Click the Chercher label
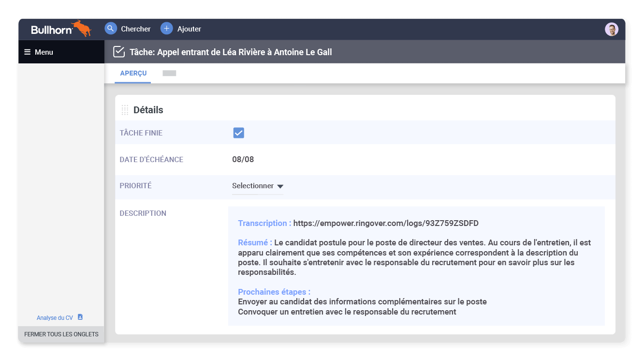This screenshot has width=644, height=361. click(x=136, y=29)
